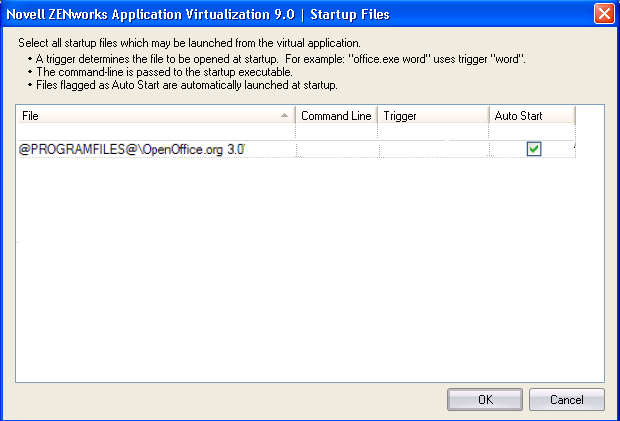Dismiss dialog with the Cancel button

pyautogui.click(x=567, y=400)
